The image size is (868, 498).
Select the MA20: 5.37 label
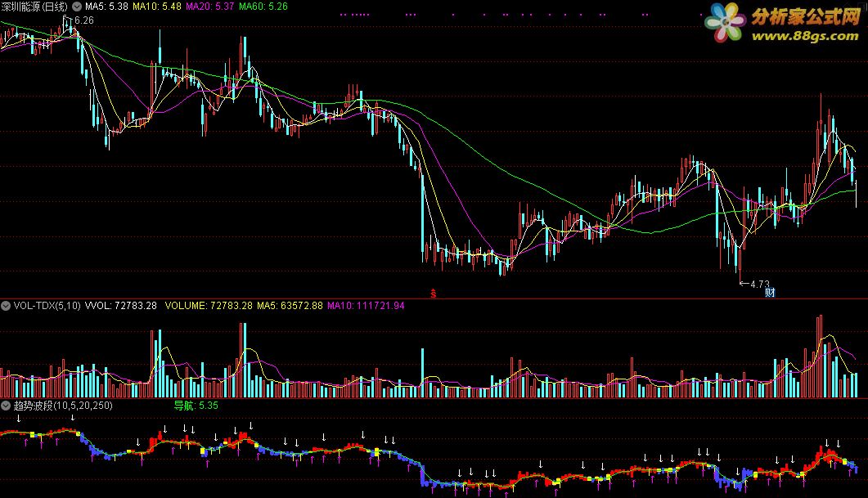(209, 7)
